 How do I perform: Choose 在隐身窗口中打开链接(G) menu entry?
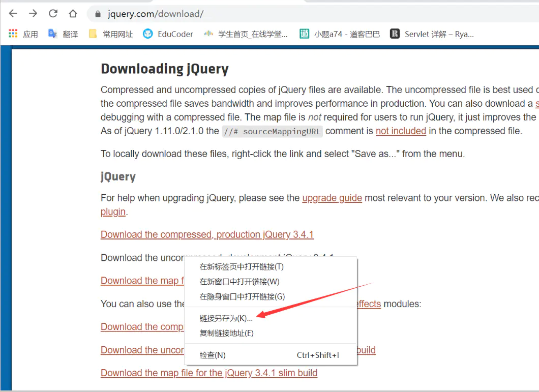pyautogui.click(x=271, y=296)
